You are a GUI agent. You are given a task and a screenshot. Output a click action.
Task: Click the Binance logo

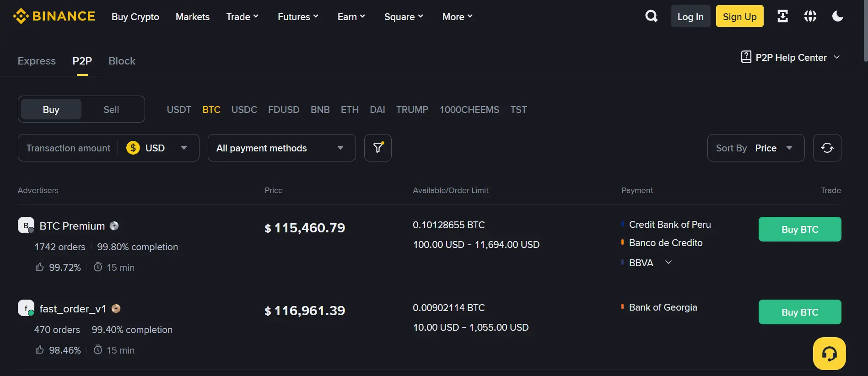tap(54, 16)
